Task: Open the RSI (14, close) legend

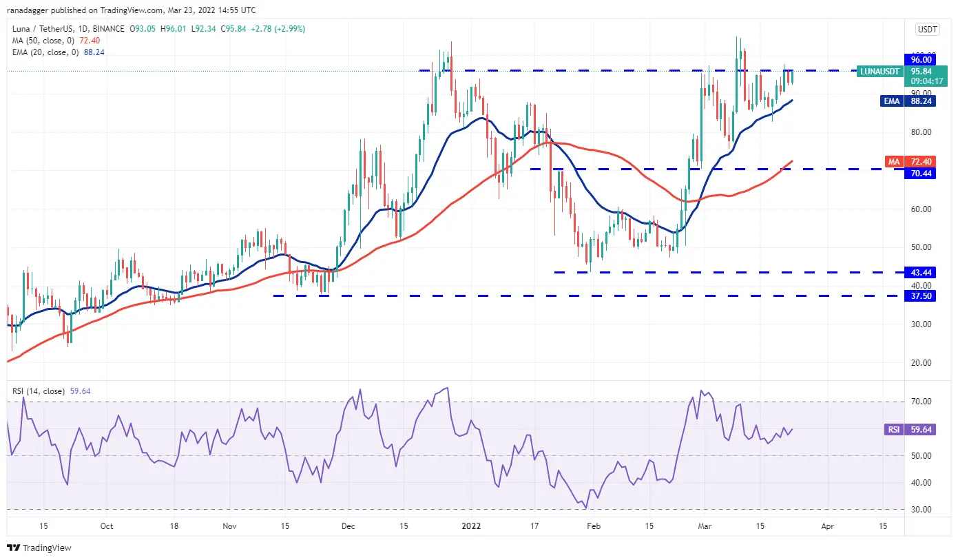Action: pos(38,391)
